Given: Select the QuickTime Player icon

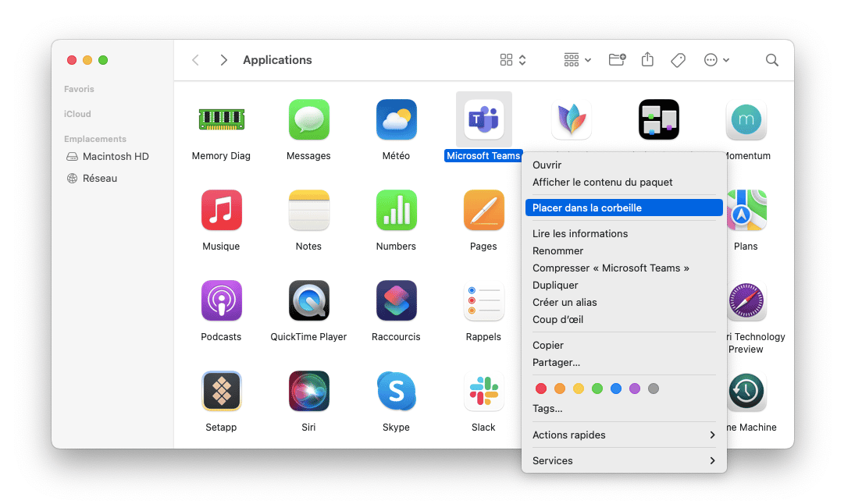Looking at the screenshot, I should [308, 300].
